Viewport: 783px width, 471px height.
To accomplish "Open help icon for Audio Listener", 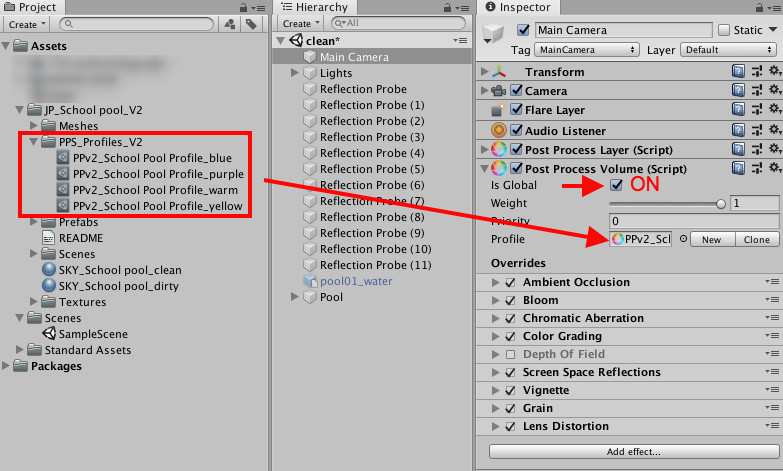I will tap(738, 130).
